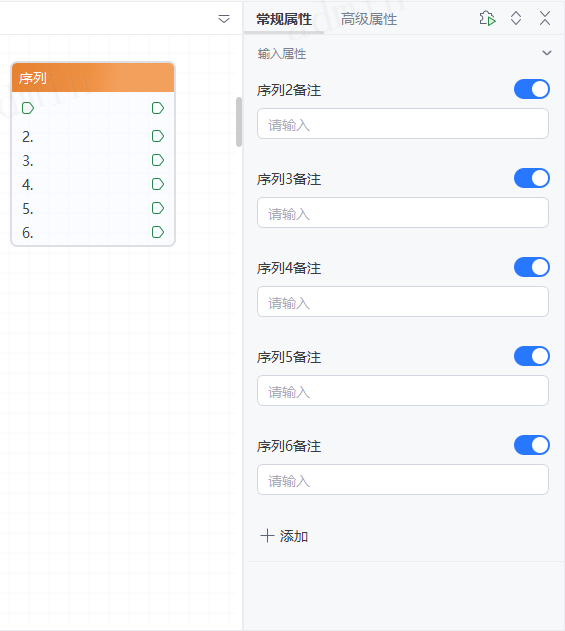Click the output port on row 5.
The image size is (565, 631).
click(158, 208)
